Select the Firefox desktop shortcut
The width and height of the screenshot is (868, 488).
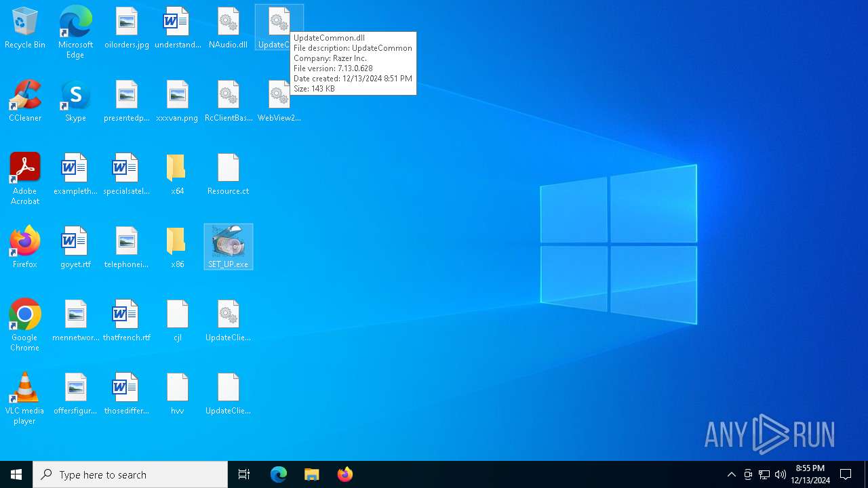click(25, 247)
